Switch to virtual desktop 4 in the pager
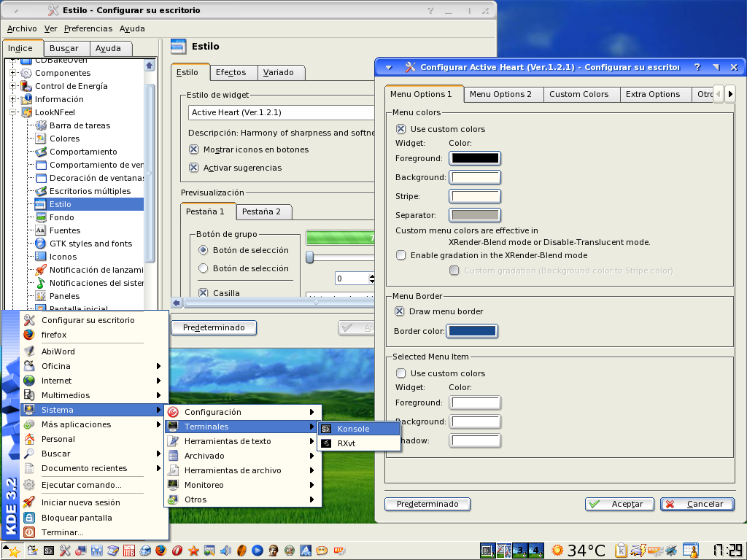747x560 pixels. [x=536, y=551]
